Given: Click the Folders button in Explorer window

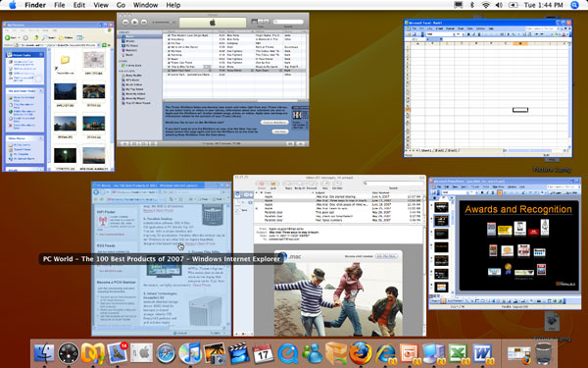Looking at the screenshot, I should coord(66,37).
